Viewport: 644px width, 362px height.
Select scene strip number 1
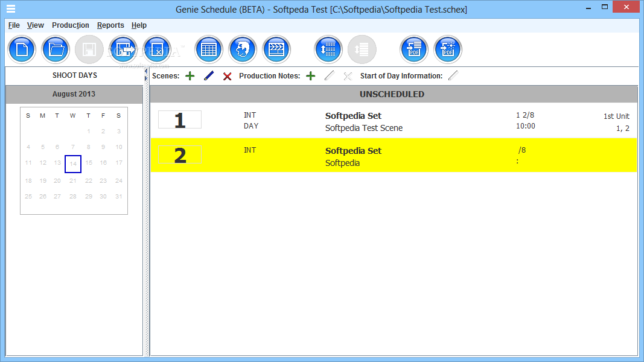(x=394, y=120)
